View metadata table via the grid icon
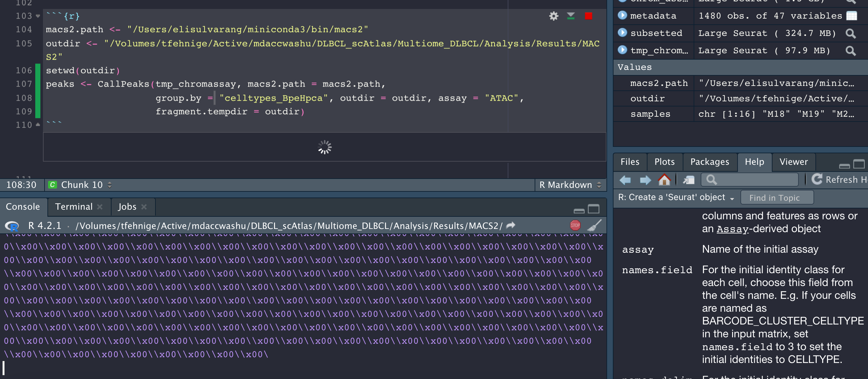868x379 pixels. [852, 15]
